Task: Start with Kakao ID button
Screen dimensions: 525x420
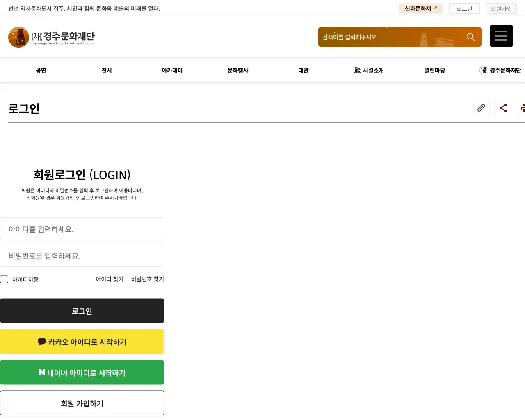Action: (x=82, y=342)
